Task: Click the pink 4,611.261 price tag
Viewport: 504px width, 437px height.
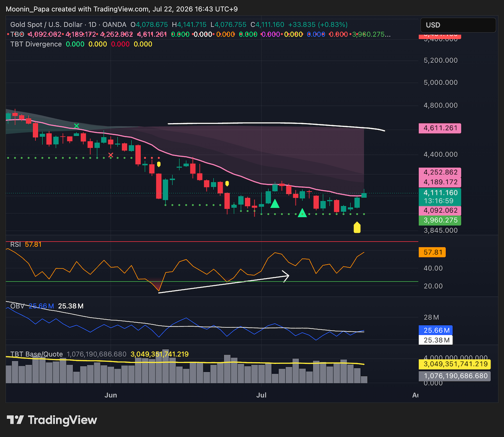Action: click(440, 128)
